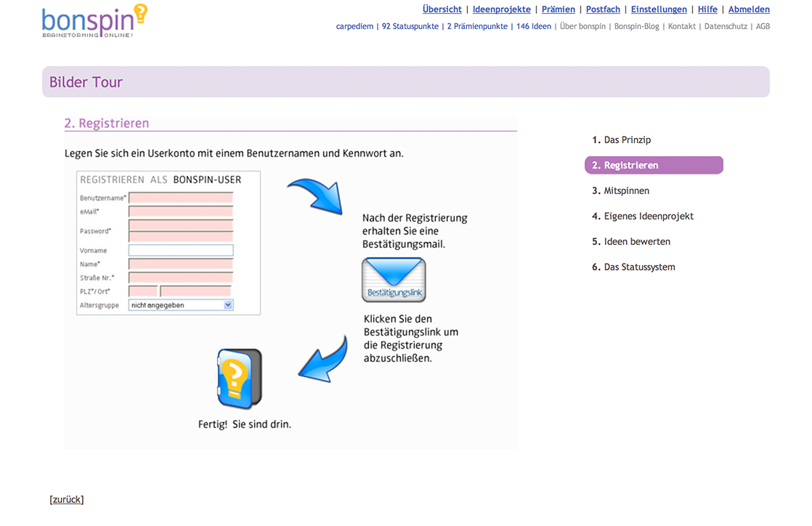Log out using Abmelden

click(749, 9)
